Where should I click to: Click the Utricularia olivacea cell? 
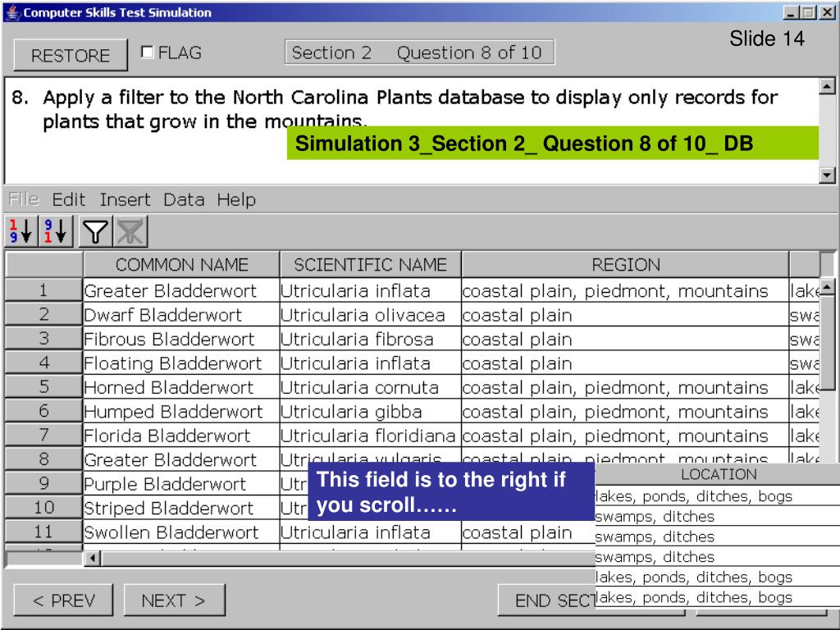tap(370, 314)
